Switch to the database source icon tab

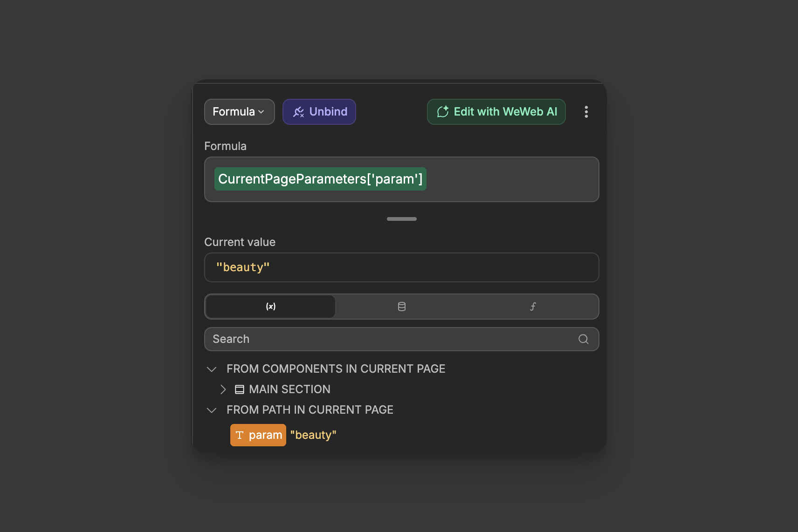coord(401,307)
